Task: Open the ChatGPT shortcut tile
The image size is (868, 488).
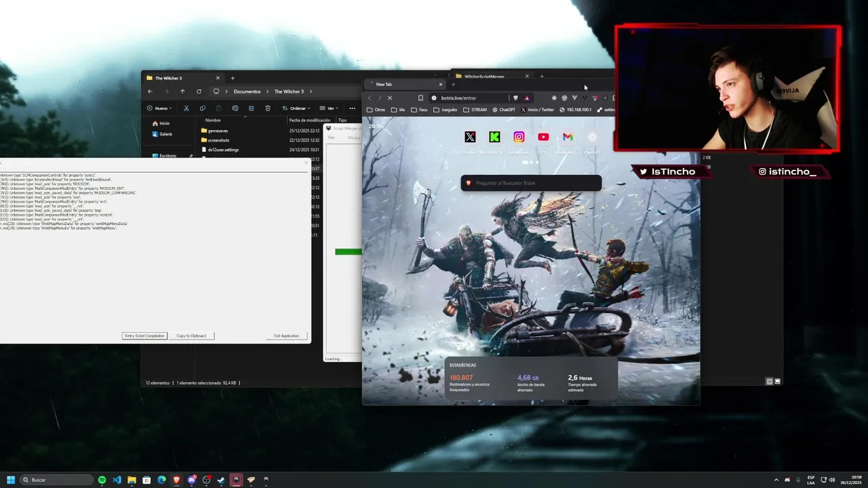Action: (592, 137)
